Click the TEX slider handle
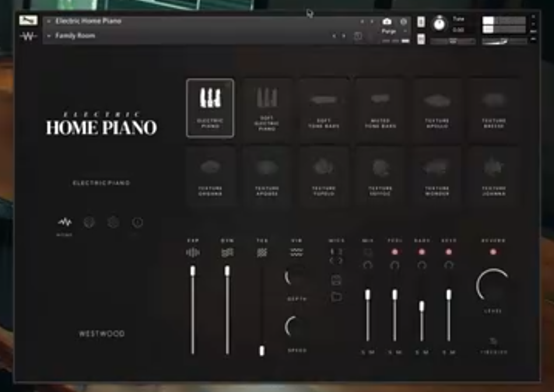Screen dimensions: 554x392 point(262,351)
